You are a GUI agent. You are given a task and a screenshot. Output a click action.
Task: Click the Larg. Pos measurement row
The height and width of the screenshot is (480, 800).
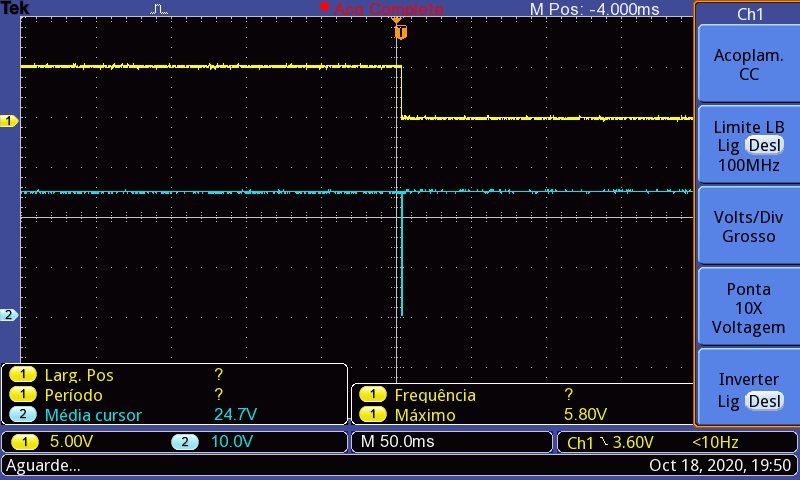174,375
